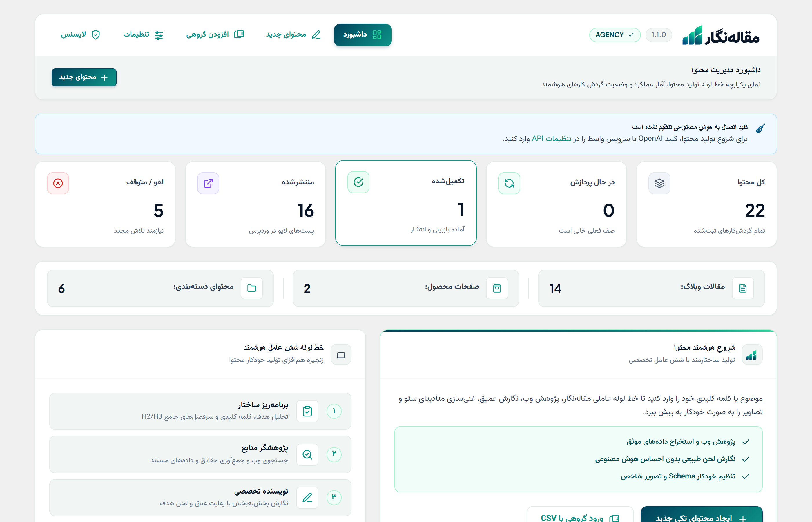Click the document icon beside مقالات وبلاگ
The image size is (812, 522).
(x=743, y=289)
